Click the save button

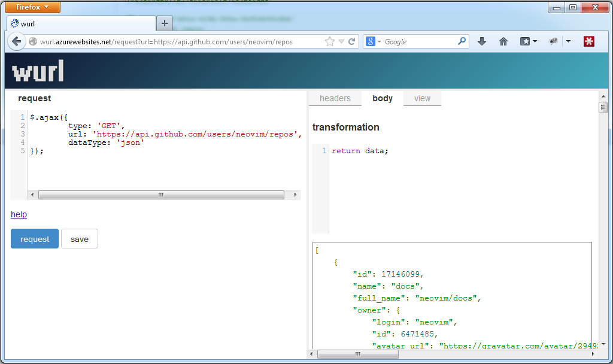(x=80, y=239)
